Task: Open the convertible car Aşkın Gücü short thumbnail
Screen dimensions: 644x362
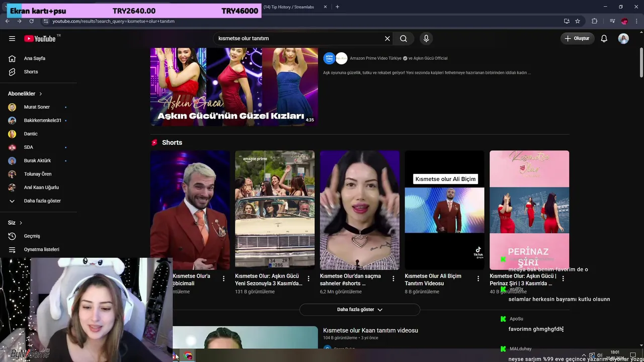Action: pyautogui.click(x=275, y=210)
